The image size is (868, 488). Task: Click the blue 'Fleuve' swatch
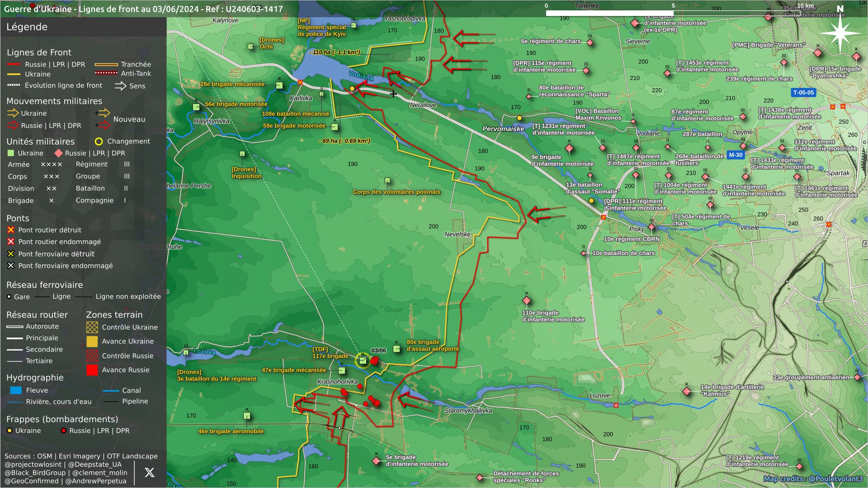[15, 390]
